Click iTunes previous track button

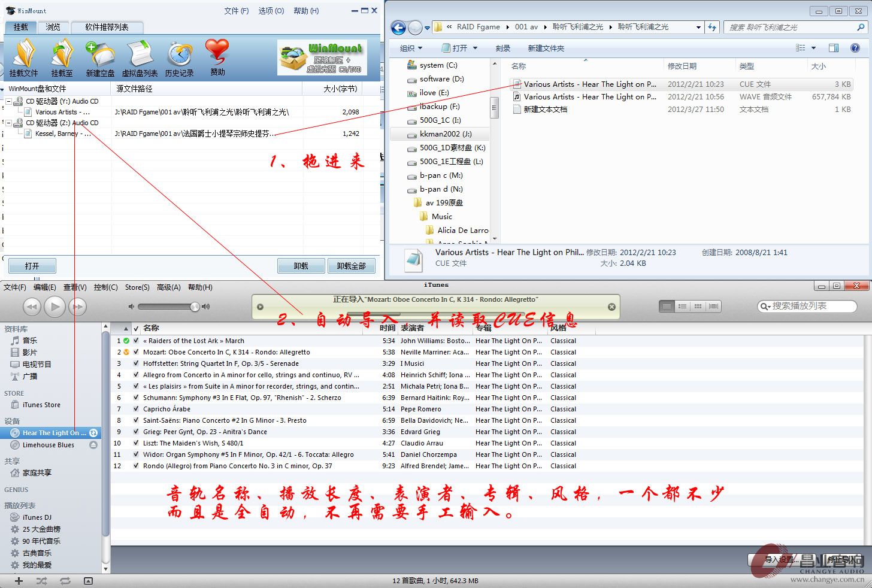(x=32, y=307)
